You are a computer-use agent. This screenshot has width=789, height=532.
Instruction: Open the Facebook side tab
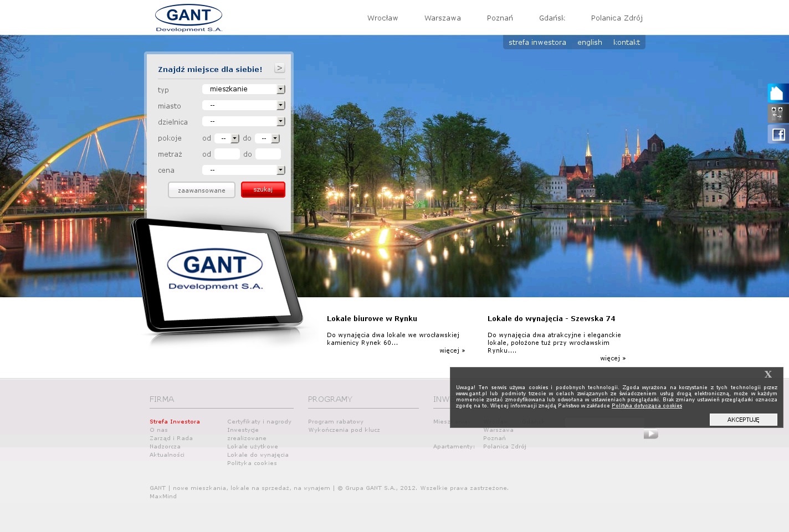778,134
